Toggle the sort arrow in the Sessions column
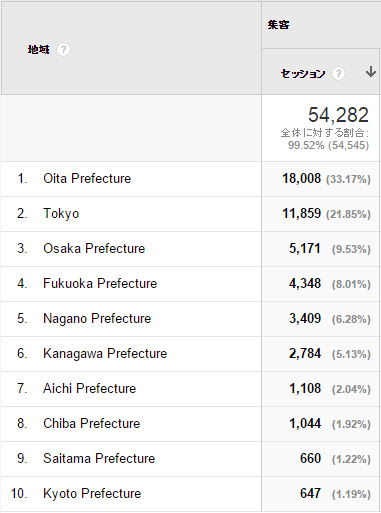The height and width of the screenshot is (513, 381). (371, 72)
